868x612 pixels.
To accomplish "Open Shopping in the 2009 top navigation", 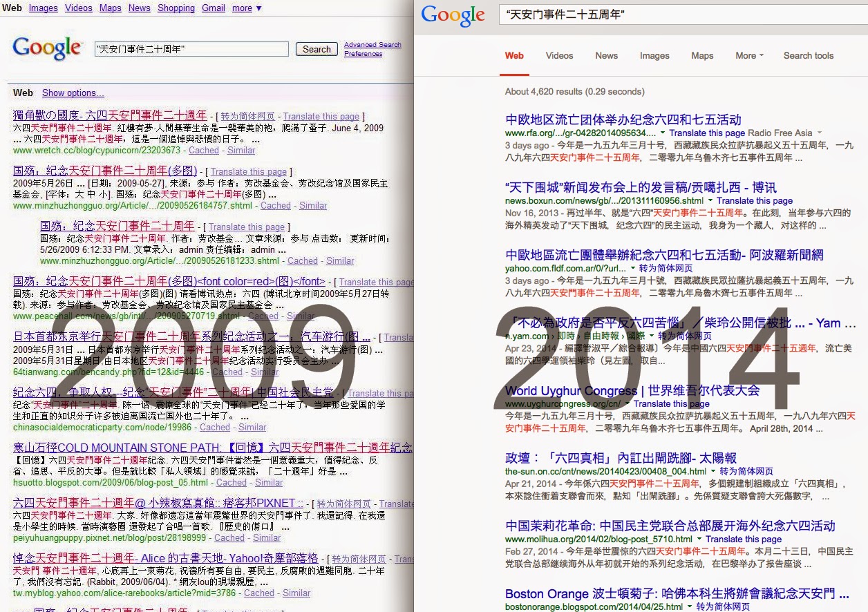I will point(176,8).
